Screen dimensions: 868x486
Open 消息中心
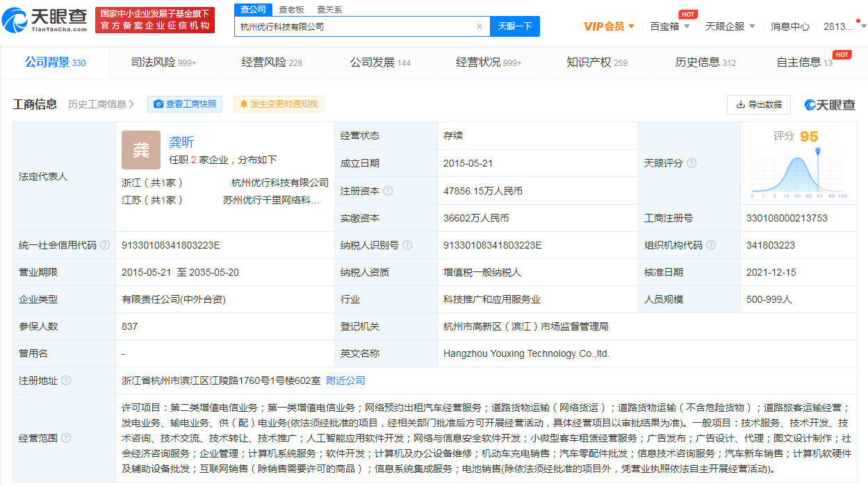tap(790, 26)
